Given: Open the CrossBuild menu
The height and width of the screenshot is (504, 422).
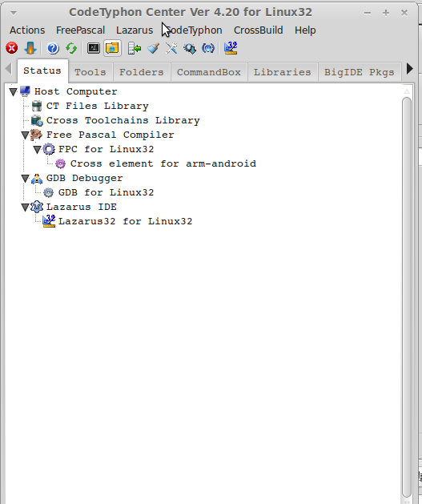Looking at the screenshot, I should 258,30.
